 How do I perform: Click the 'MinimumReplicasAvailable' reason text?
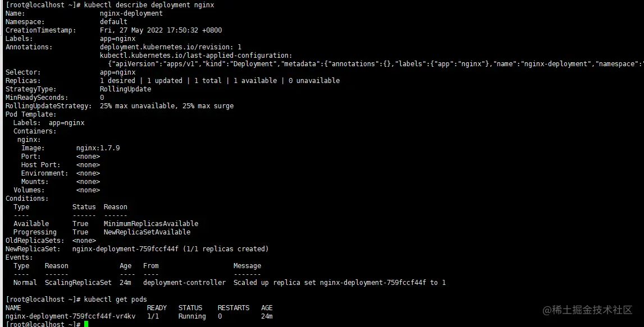click(x=151, y=224)
